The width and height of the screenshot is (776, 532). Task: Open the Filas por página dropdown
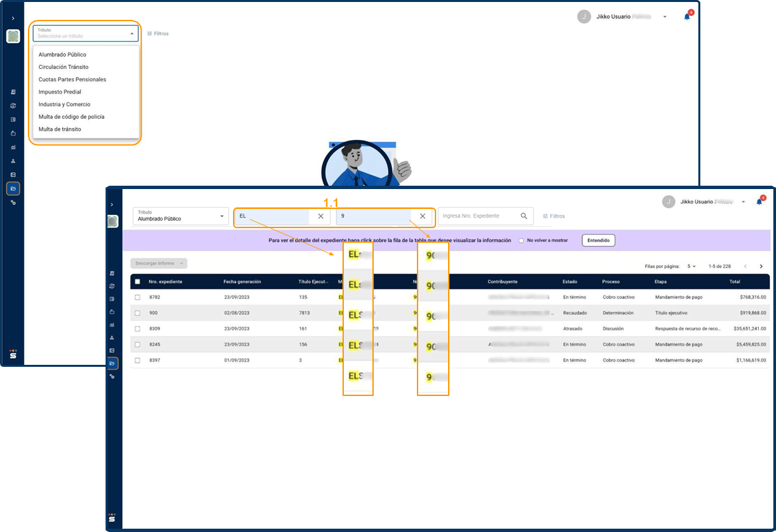pos(692,266)
